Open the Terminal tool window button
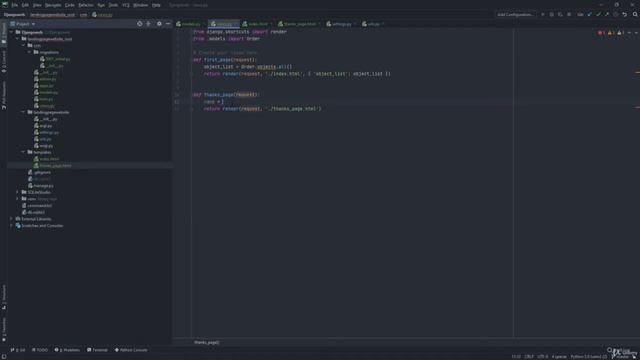 tap(97, 350)
